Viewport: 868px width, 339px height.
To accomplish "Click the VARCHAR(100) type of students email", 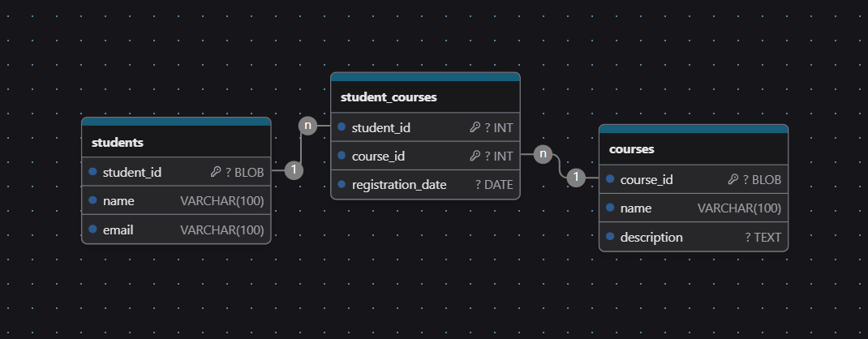I will pyautogui.click(x=222, y=230).
